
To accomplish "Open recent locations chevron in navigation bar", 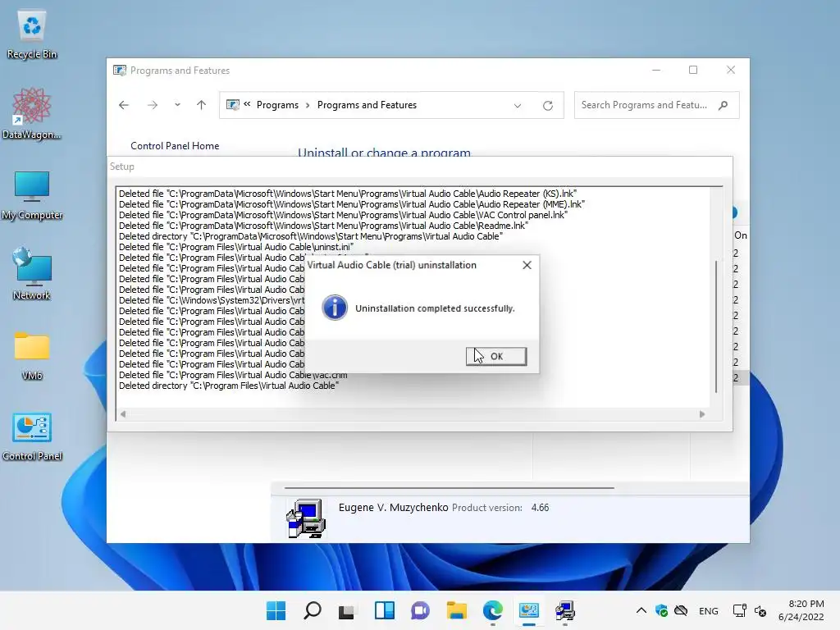I will coord(177,105).
